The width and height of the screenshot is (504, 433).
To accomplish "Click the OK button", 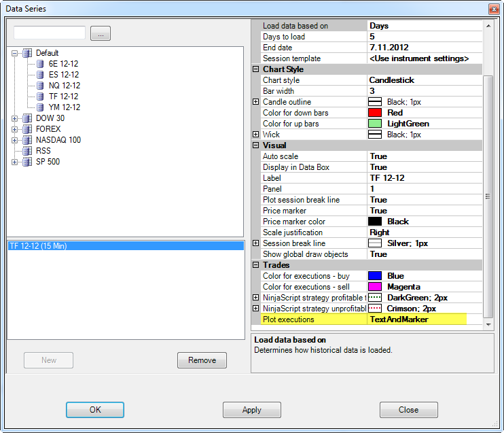I will [x=95, y=410].
